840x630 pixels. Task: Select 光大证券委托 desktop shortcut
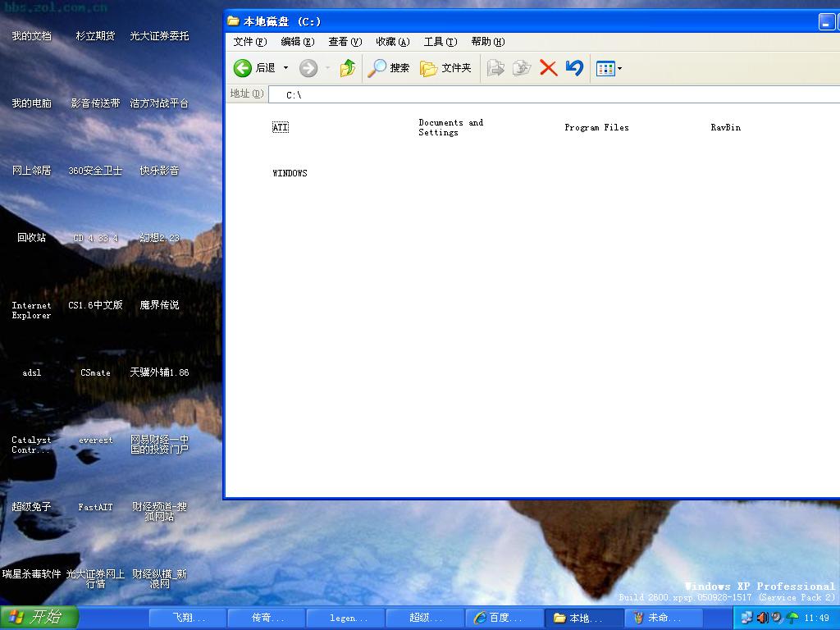point(159,36)
